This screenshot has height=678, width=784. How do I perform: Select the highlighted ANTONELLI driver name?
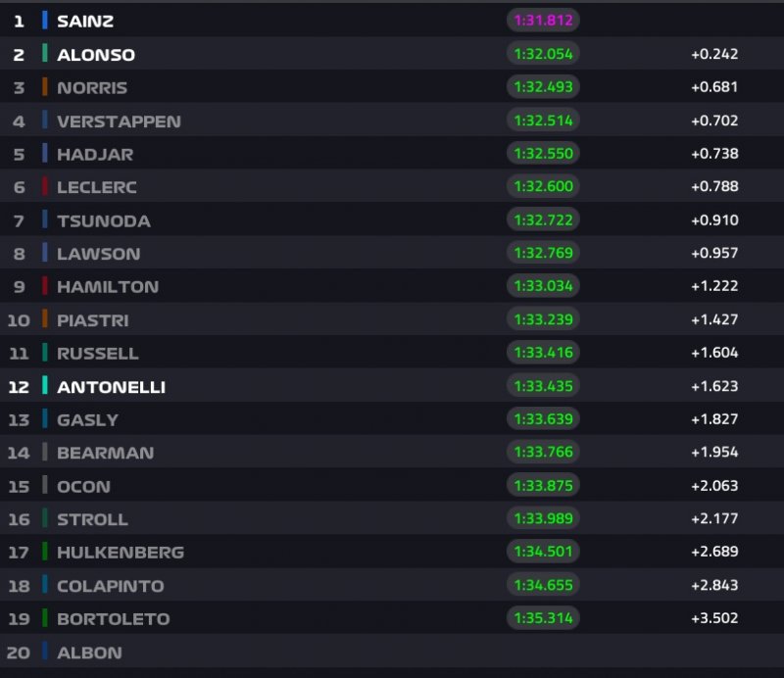coord(111,387)
